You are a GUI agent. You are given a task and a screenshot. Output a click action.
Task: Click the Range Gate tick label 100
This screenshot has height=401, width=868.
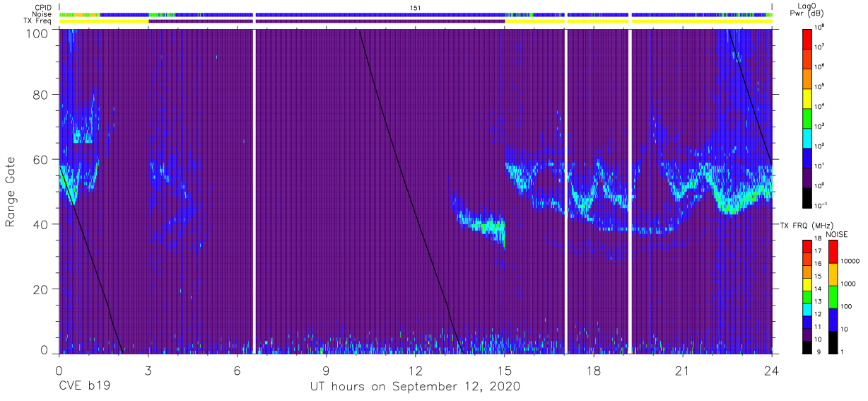pyautogui.click(x=38, y=33)
